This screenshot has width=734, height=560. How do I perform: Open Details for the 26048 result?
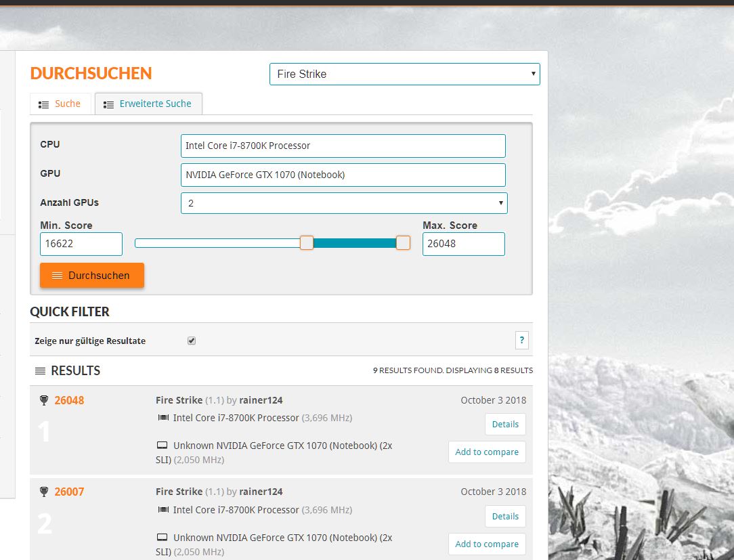(505, 424)
